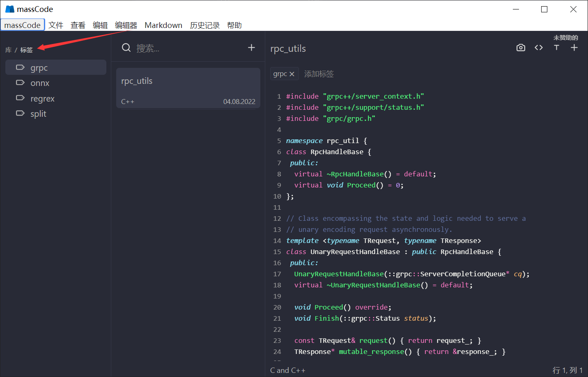
Task: Click the massCode app logo in title bar
Action: tap(10, 9)
